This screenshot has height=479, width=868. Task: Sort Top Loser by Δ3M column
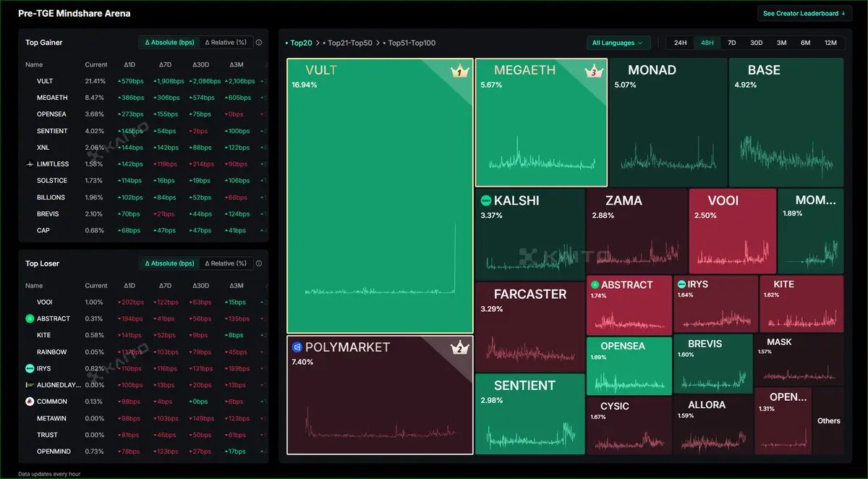coord(237,286)
